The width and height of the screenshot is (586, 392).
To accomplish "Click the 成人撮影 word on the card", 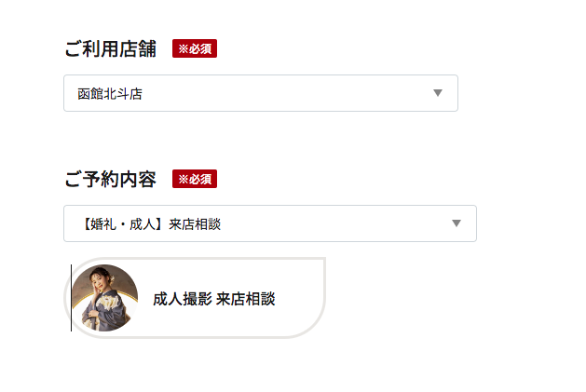I will coord(183,299).
